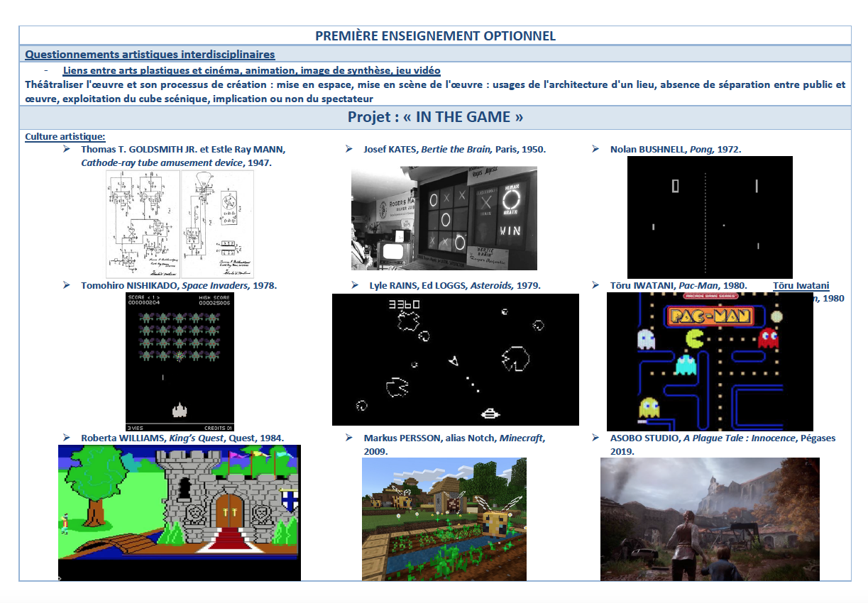Click the A Plague Tale screenshot
Viewport: 868px width, 603px height.
[x=709, y=519]
